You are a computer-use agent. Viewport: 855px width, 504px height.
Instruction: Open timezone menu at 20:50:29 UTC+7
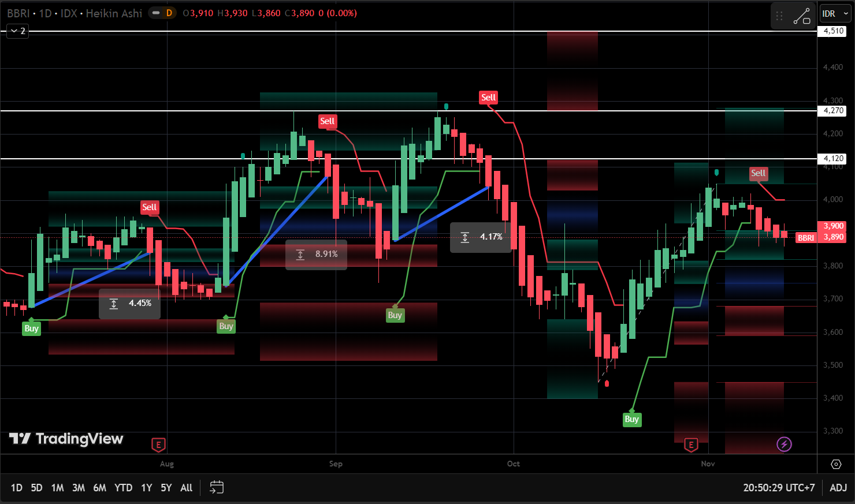(x=779, y=488)
